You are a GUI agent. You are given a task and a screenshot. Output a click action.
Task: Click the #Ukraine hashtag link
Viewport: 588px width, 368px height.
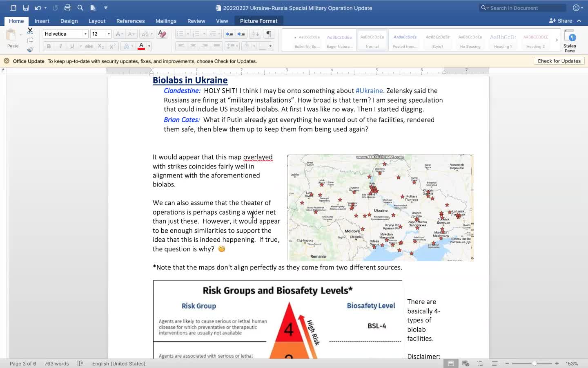click(x=369, y=91)
